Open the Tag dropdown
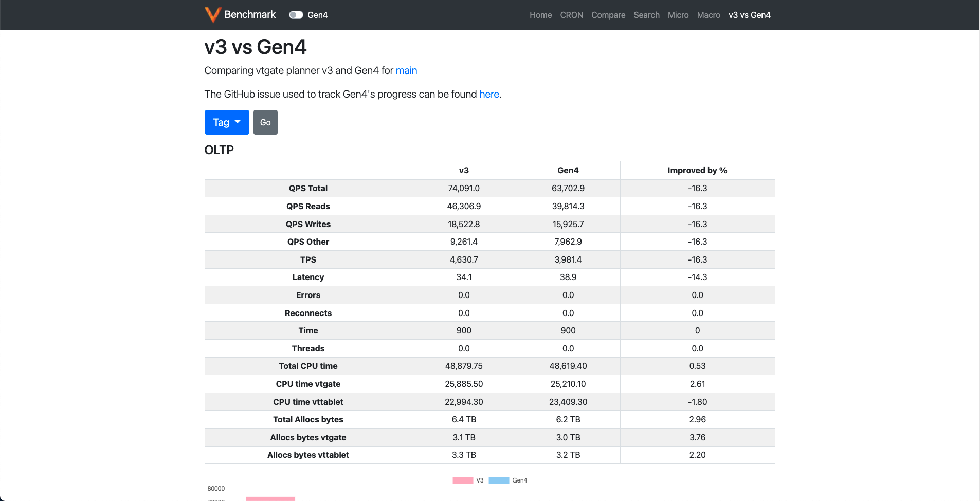This screenshot has height=501, width=980. click(x=227, y=122)
